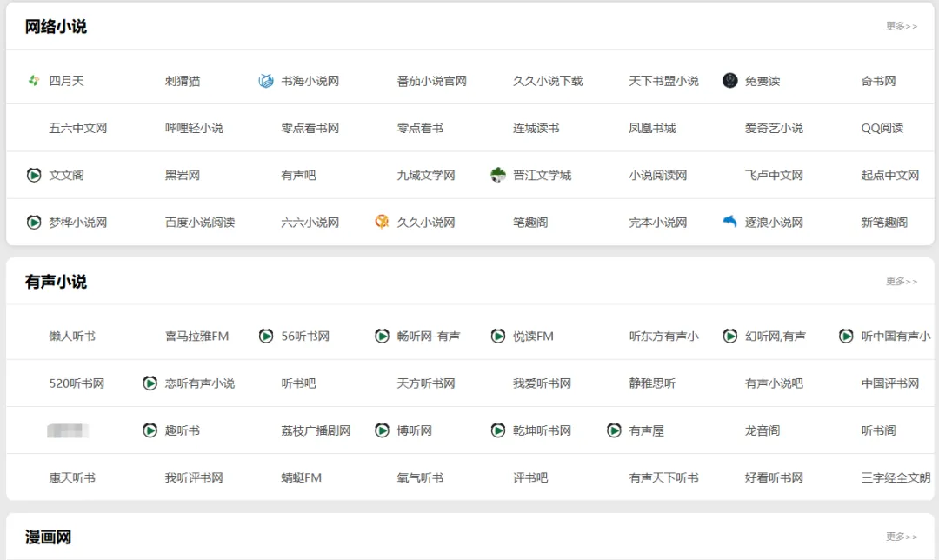
Task: Open the 完本小说网 link
Action: 658,223
